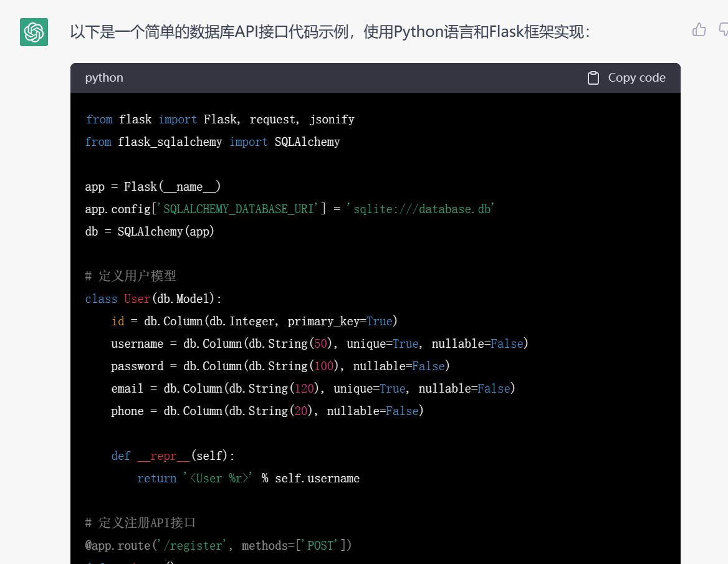Give the response a thumbs down
Viewport: 728px width, 564px height.
pos(723,29)
